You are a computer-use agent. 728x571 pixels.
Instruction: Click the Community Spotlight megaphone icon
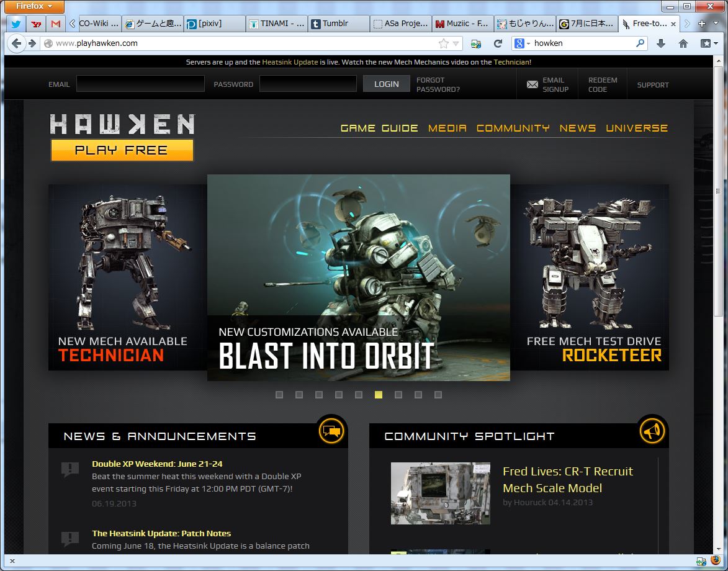pyautogui.click(x=652, y=430)
